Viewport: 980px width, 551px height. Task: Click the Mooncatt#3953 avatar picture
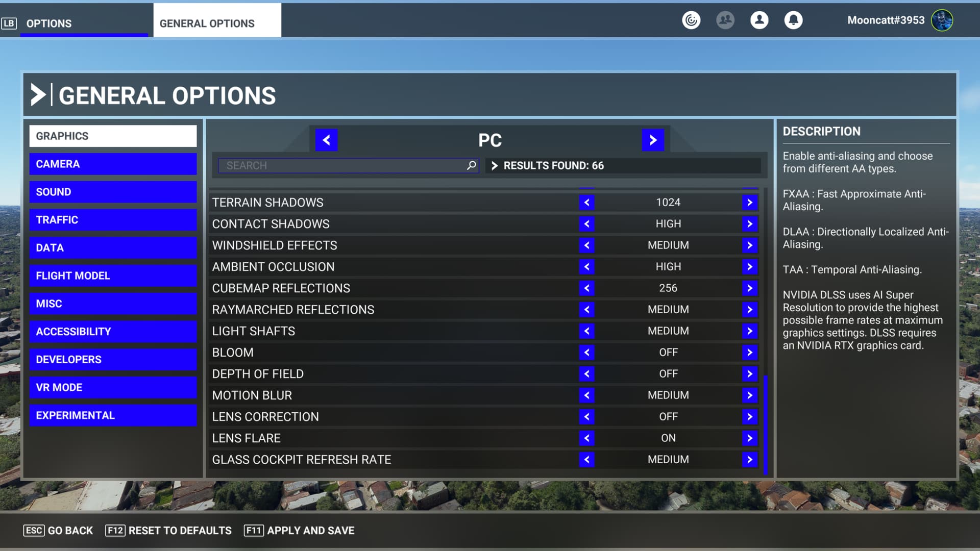[x=942, y=20]
